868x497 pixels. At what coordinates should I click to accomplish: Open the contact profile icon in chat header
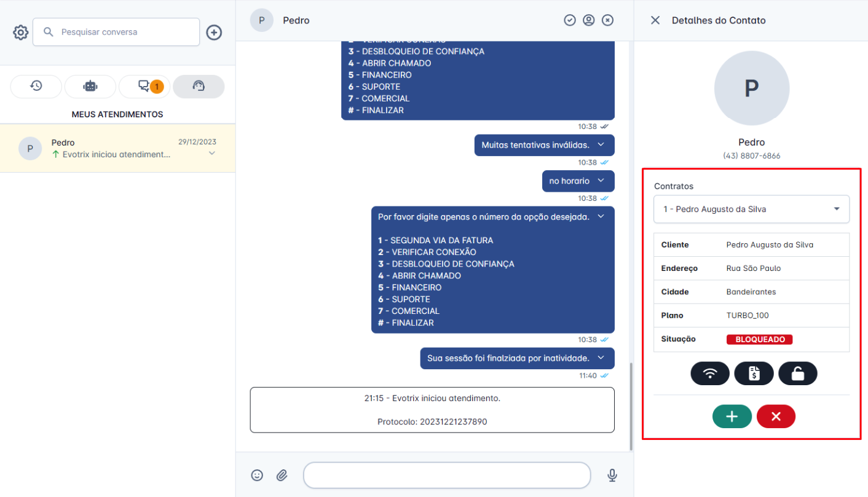point(588,20)
